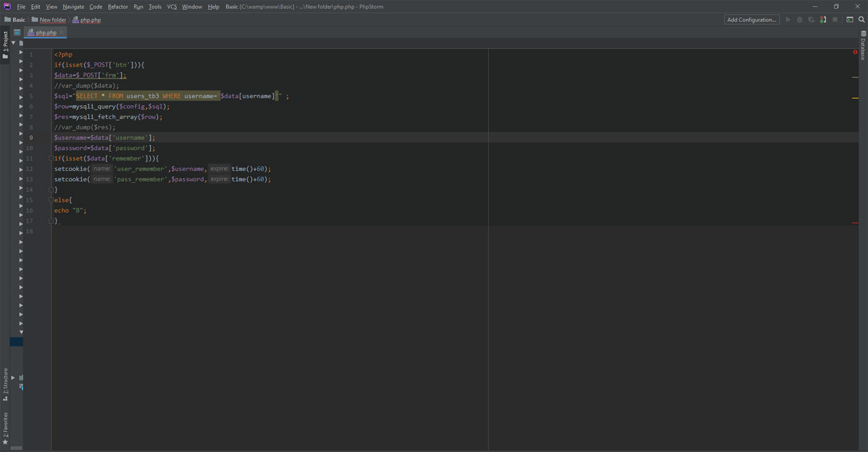Click the window-with-play icon beside search
This screenshot has height=452, width=868.
(x=850, y=20)
